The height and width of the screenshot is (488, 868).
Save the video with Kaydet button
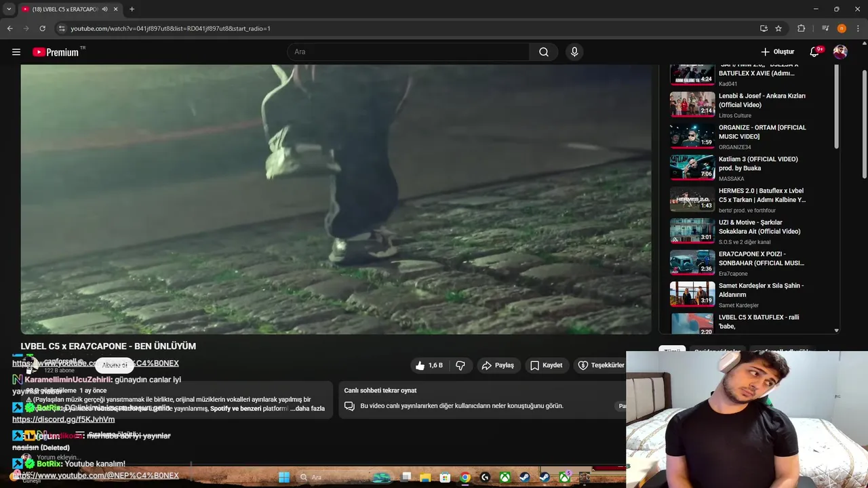546,365
